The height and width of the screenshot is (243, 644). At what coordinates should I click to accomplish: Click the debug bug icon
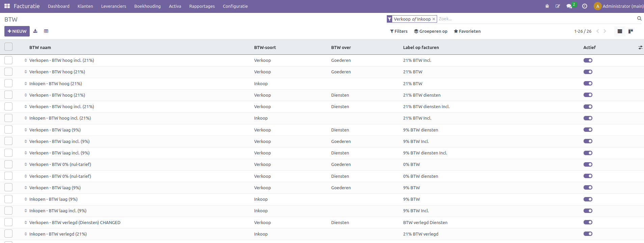(x=547, y=6)
